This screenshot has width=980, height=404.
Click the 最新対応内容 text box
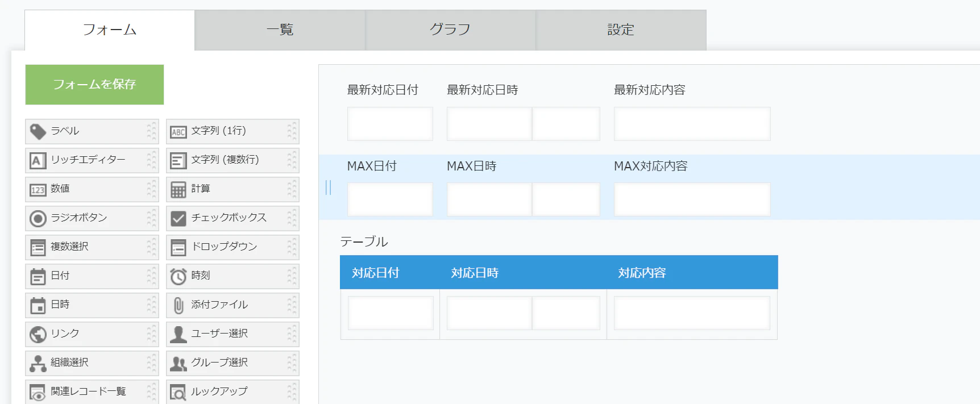click(692, 124)
